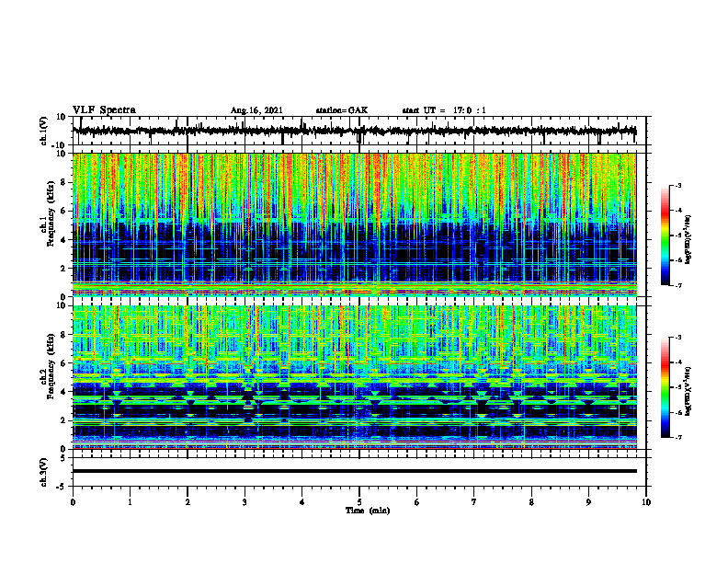
Task: Click the "8" kHz tick of ch.1 spectrogram
Action: 63,182
